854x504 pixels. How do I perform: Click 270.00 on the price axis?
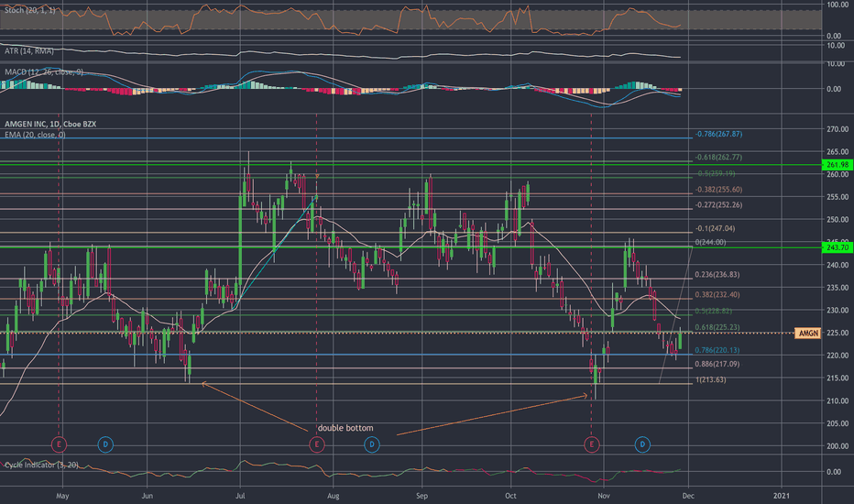tap(838, 129)
